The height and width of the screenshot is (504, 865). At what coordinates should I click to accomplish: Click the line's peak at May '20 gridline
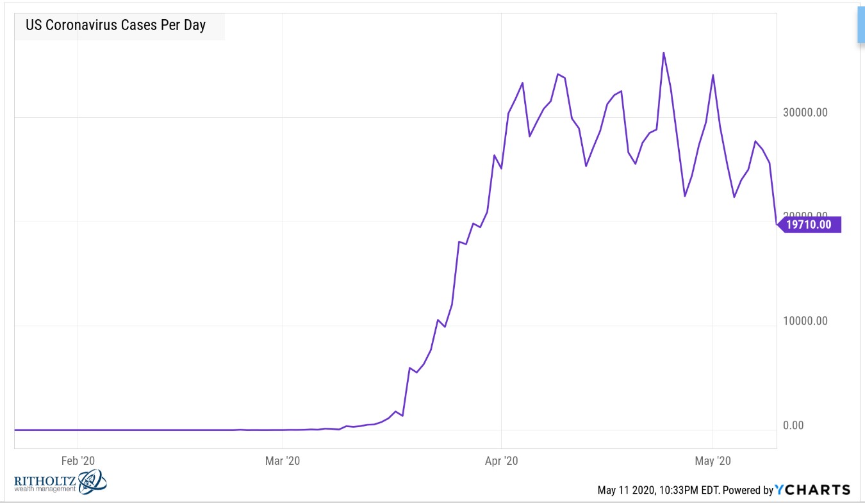click(x=713, y=75)
